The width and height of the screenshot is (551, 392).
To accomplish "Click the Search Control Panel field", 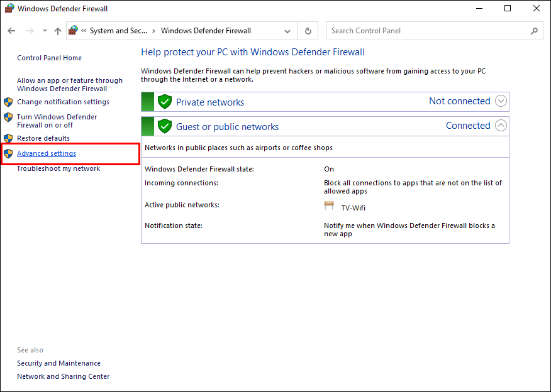I will [x=435, y=31].
